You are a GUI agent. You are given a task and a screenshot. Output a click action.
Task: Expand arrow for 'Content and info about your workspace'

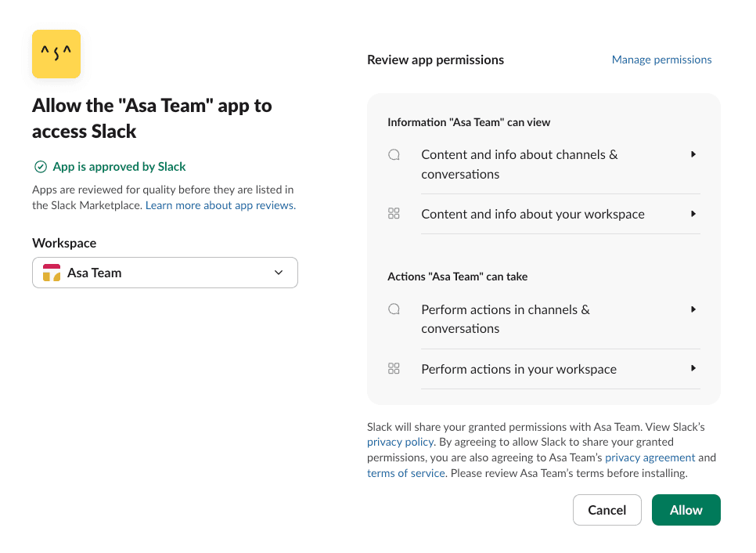tap(693, 214)
